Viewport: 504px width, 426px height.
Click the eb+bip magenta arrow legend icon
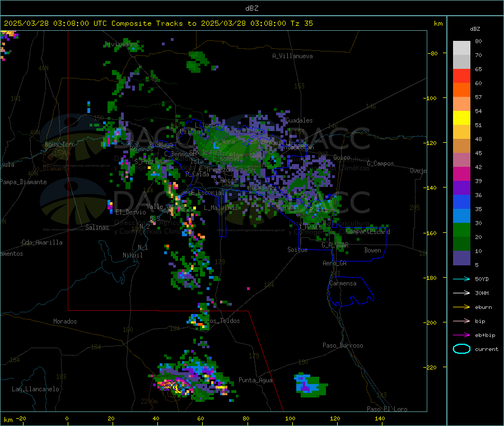(x=461, y=335)
